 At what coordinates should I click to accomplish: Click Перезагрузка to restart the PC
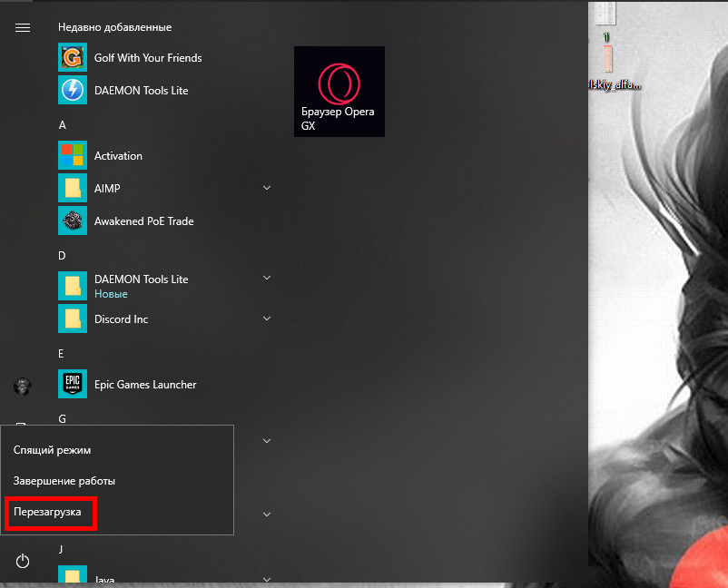(47, 513)
